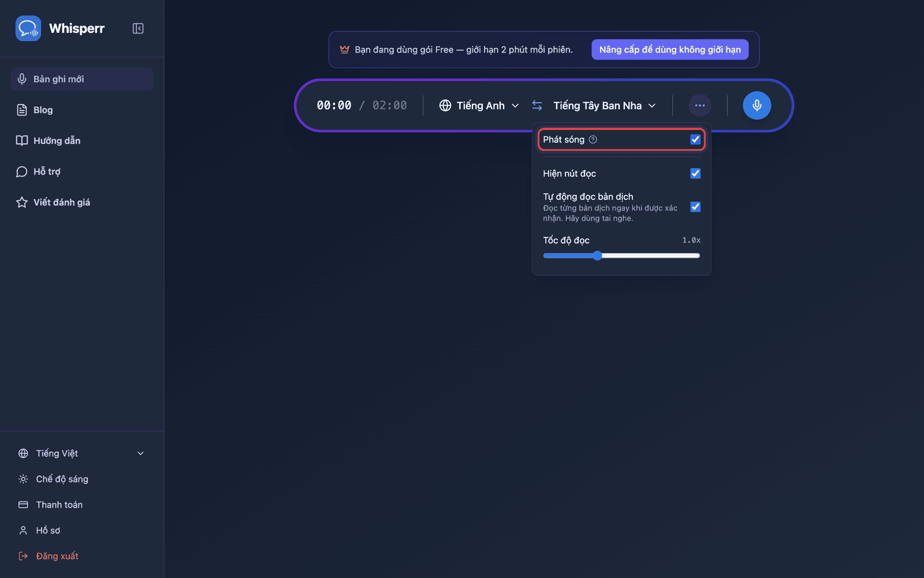
Task: Click the crown icon in the Free plan banner
Action: pos(345,50)
